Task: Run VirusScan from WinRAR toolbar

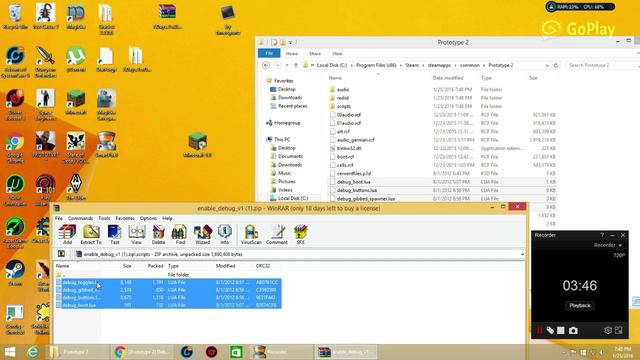Action: pyautogui.click(x=251, y=235)
